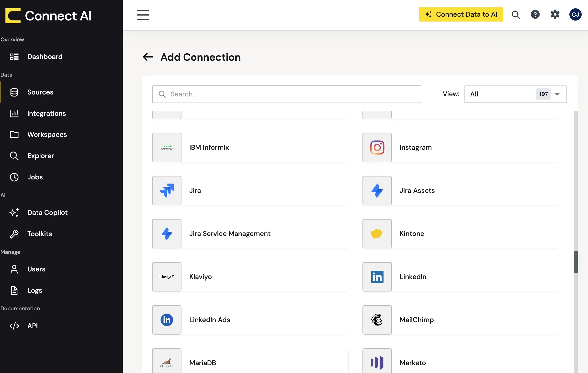Image resolution: width=588 pixels, height=373 pixels.
Task: Open the help question mark icon
Action: point(535,14)
